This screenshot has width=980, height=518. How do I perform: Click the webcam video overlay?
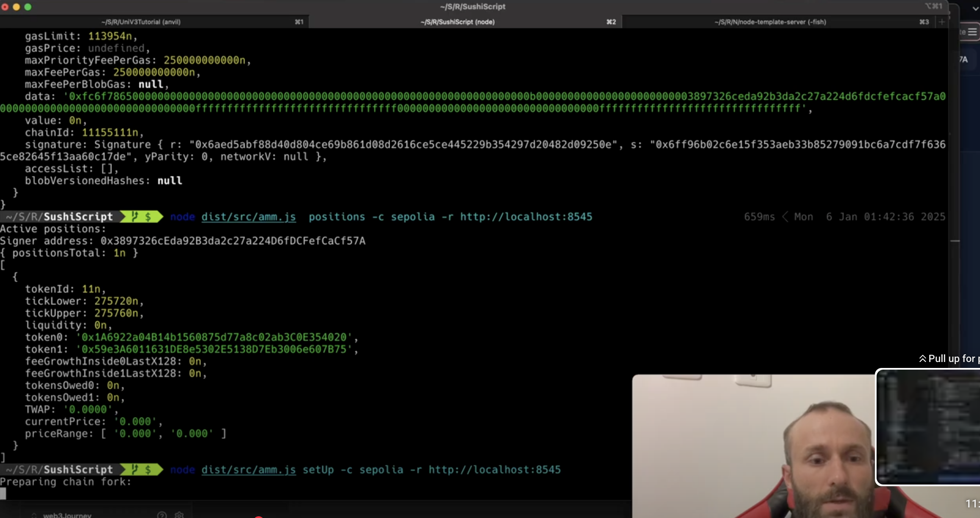click(x=754, y=446)
